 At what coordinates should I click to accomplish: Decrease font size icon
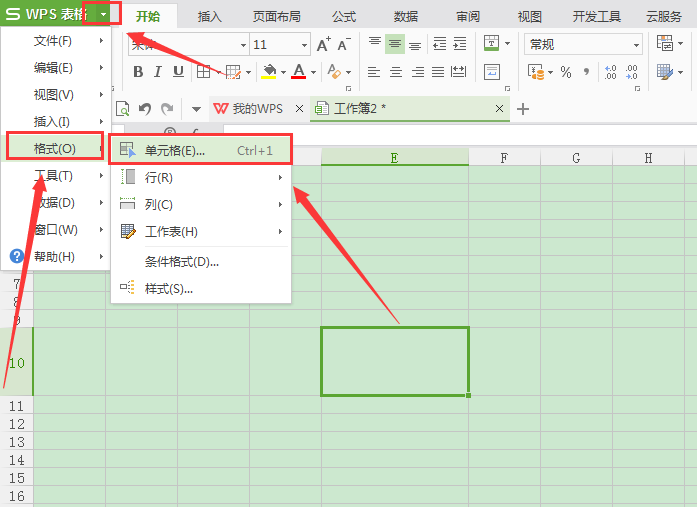[x=344, y=44]
